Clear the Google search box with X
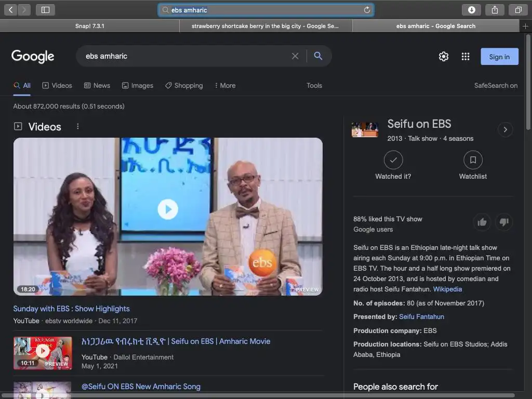532x399 pixels. [295, 56]
